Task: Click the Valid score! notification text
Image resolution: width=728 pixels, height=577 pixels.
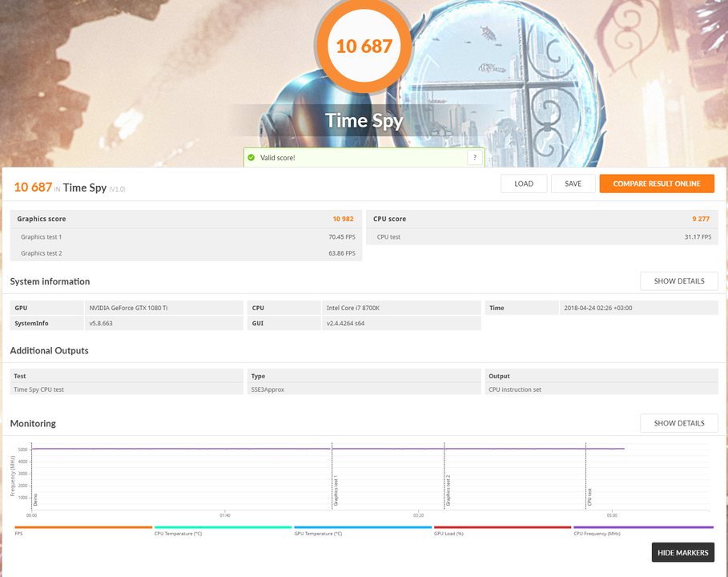Action: click(x=278, y=158)
